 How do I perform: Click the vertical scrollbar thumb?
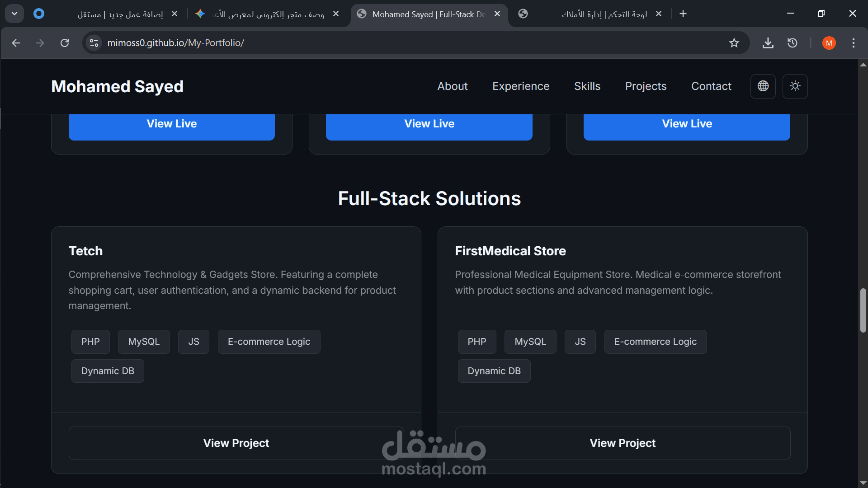coord(863,310)
